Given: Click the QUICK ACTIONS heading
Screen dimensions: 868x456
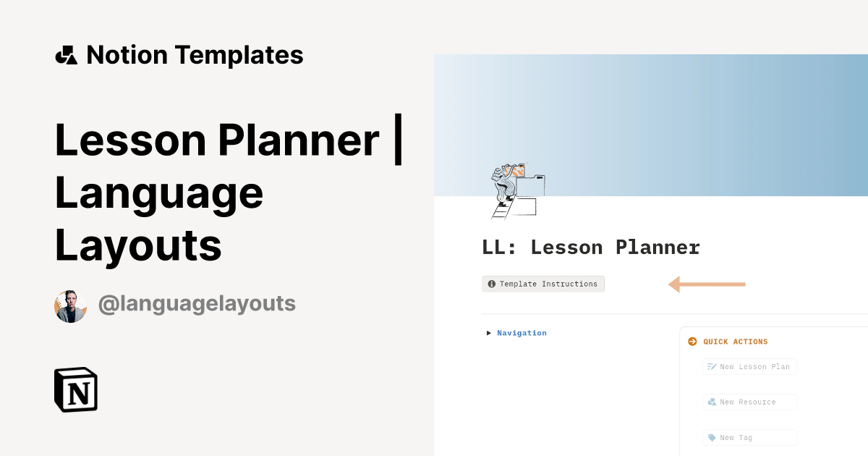Looking at the screenshot, I should coord(736,342).
